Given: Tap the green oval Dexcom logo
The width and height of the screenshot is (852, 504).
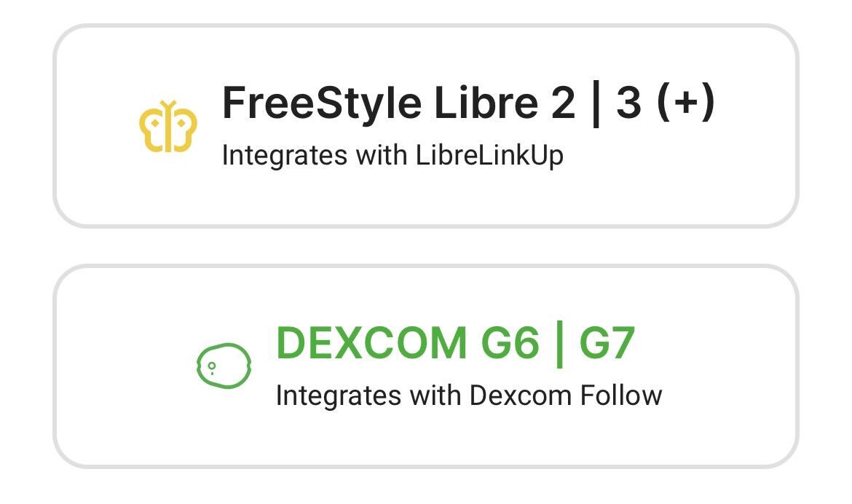Looking at the screenshot, I should 224,366.
